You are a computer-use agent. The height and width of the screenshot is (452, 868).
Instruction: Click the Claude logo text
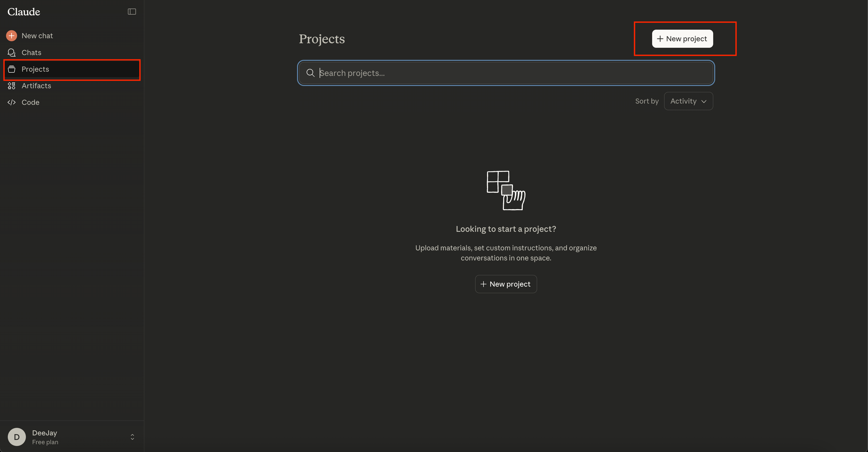click(24, 12)
